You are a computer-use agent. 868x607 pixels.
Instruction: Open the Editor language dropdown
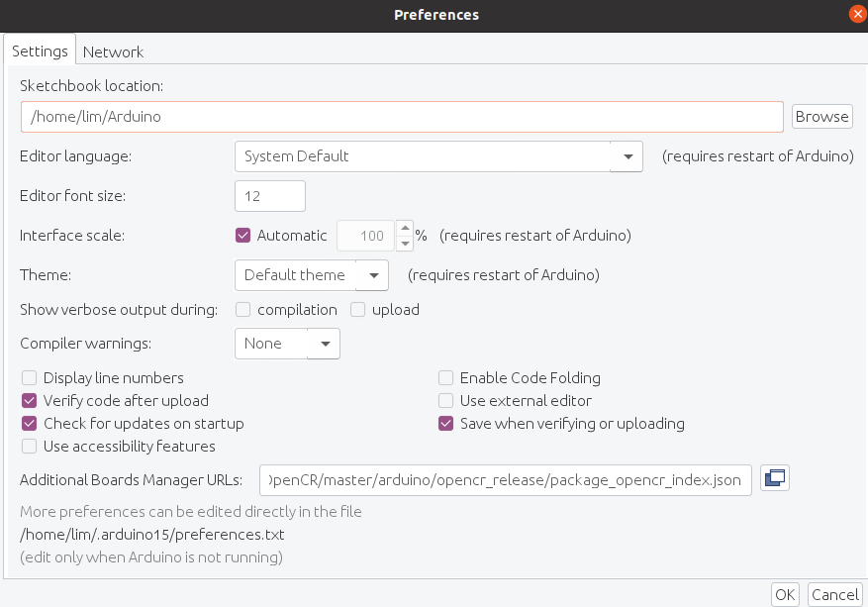point(627,156)
